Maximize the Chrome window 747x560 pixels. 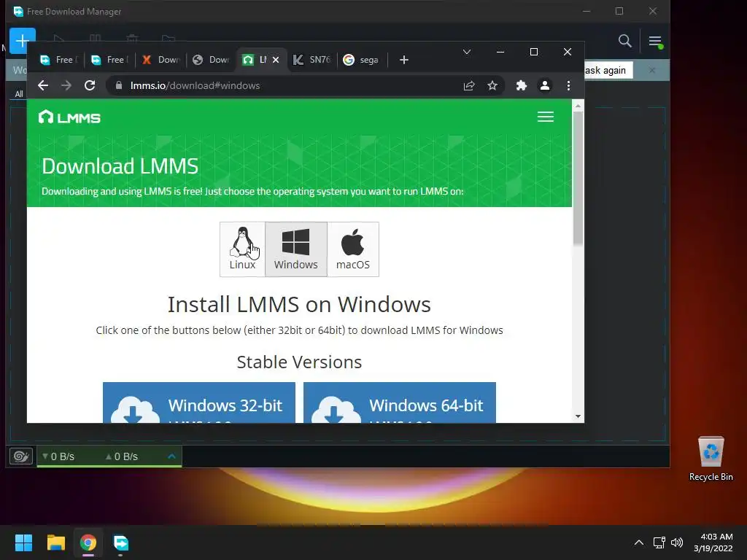pos(533,52)
